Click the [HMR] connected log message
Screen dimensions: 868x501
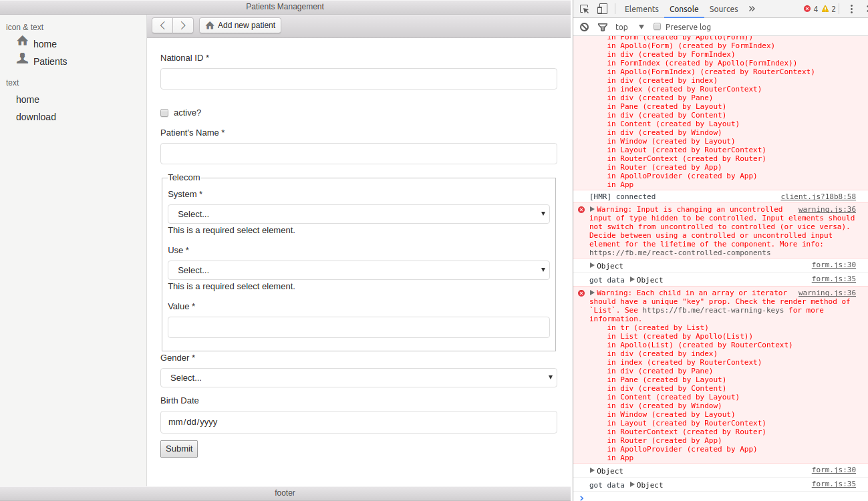(622, 196)
